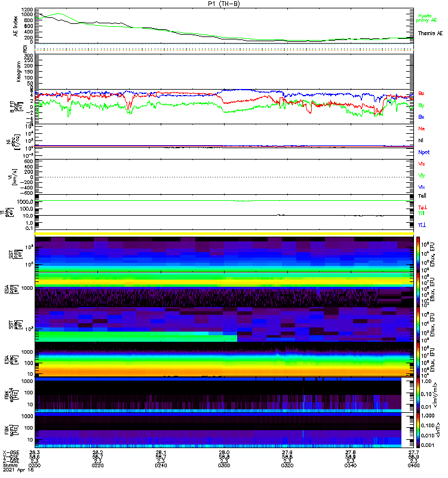Viewport: 448px width, 478px height.
Task: Click the 0320 time tick label
Action: 287,465
